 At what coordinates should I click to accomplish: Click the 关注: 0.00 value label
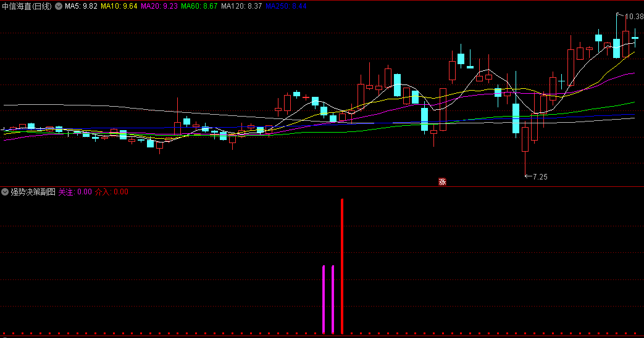(75, 192)
